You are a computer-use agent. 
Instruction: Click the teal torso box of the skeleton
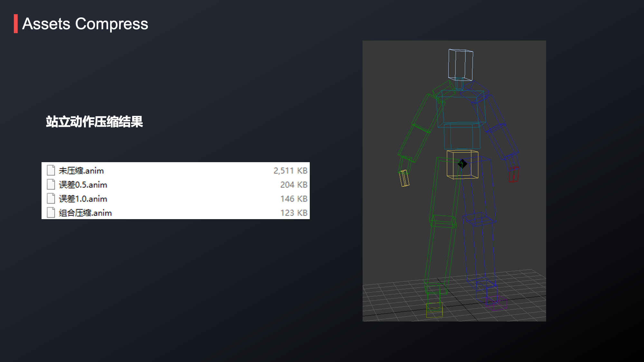click(x=461, y=109)
